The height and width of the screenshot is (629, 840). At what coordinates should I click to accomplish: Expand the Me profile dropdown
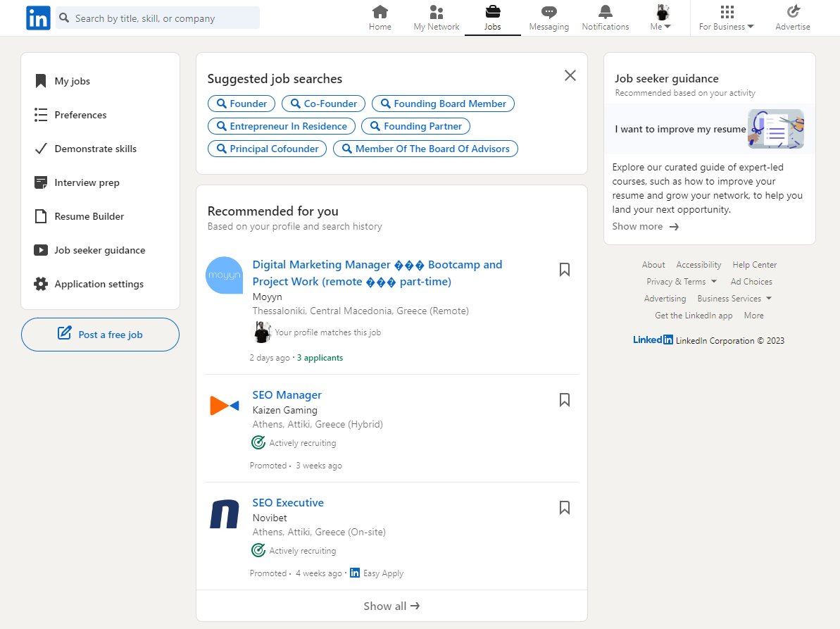click(661, 18)
